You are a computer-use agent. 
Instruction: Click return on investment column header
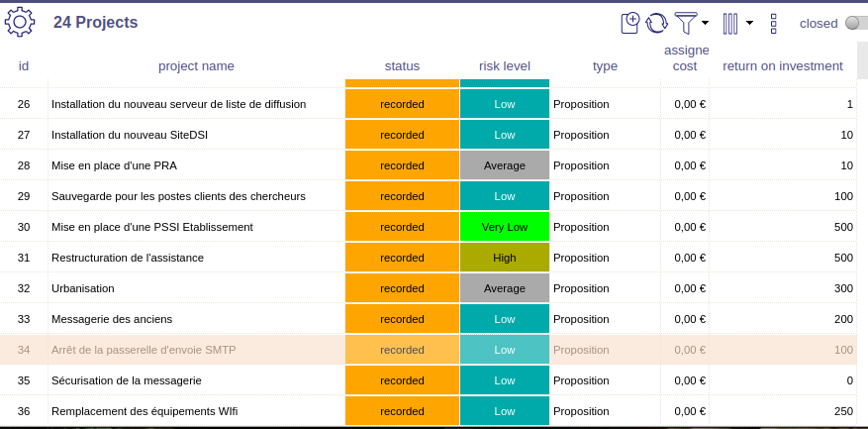(x=782, y=66)
